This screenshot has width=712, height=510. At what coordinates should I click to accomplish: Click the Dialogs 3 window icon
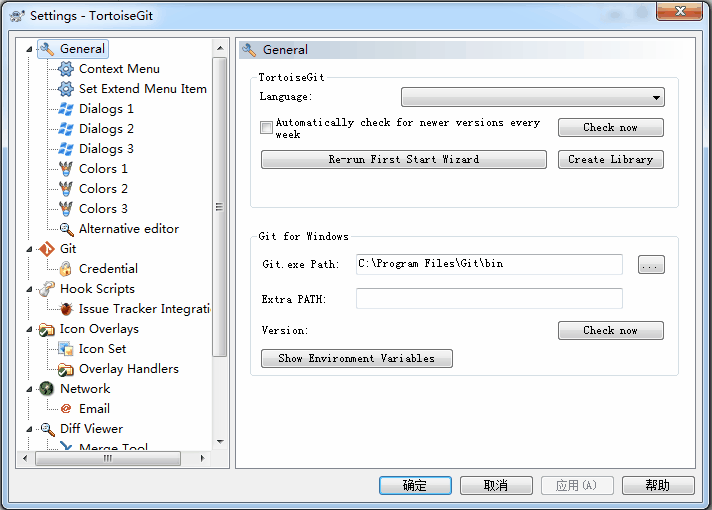[x=66, y=149]
